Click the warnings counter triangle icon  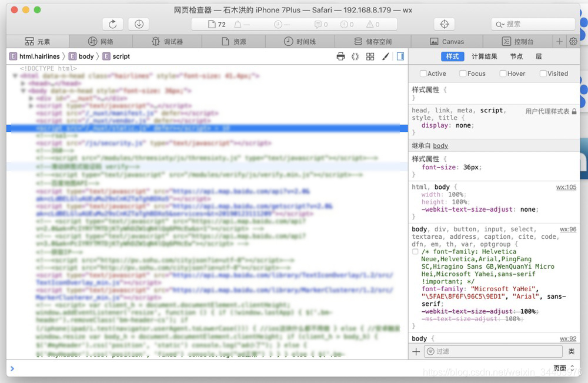coord(370,24)
